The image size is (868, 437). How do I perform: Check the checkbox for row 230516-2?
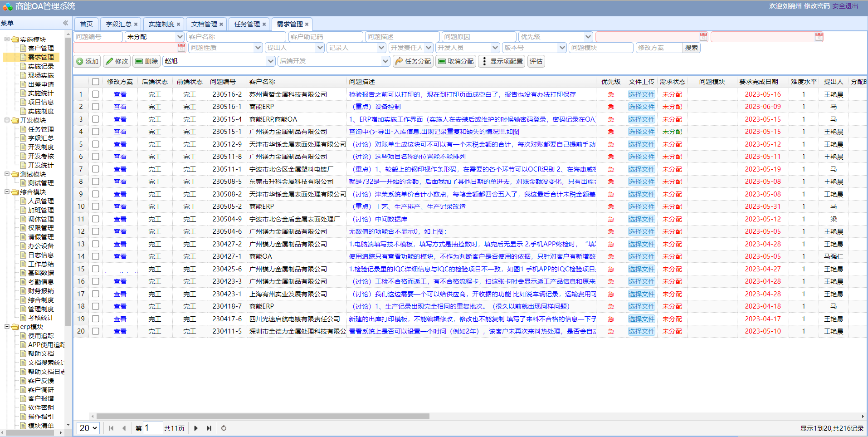pos(95,94)
